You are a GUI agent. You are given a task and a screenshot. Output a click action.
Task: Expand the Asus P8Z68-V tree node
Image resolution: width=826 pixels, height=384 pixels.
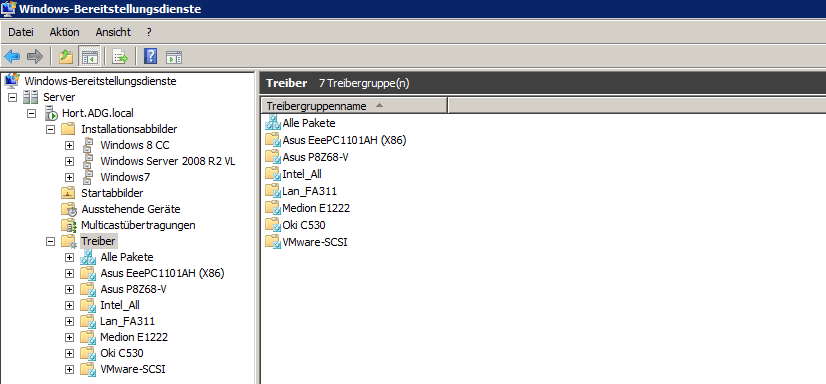tap(70, 289)
